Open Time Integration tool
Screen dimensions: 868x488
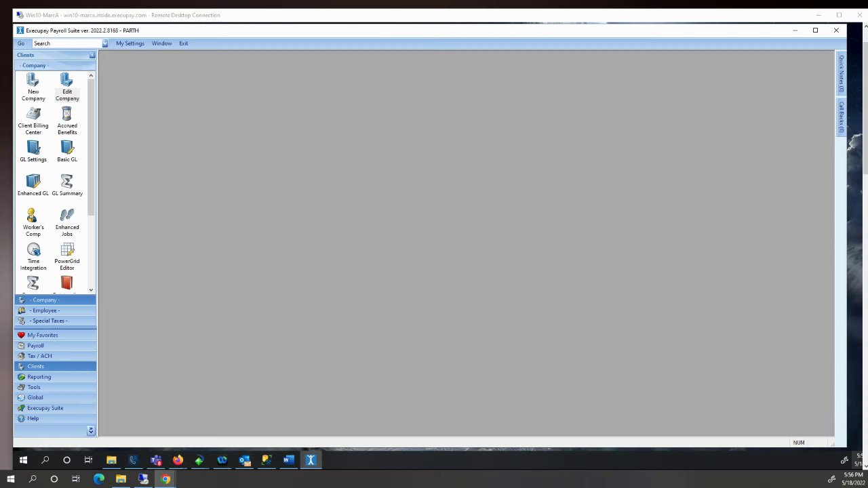(x=33, y=257)
